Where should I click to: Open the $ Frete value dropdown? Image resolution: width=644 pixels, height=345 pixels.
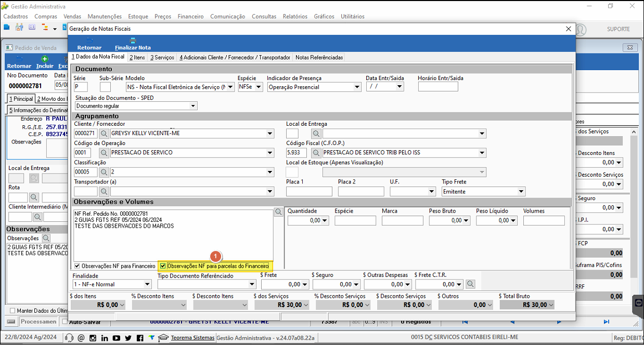(305, 284)
